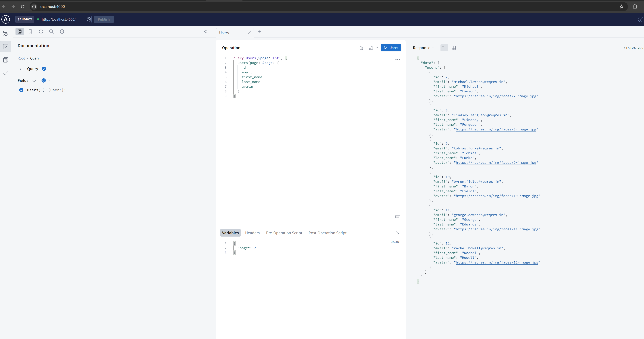Switch to the Headers tab
The width and height of the screenshot is (644, 339).
[x=252, y=233]
